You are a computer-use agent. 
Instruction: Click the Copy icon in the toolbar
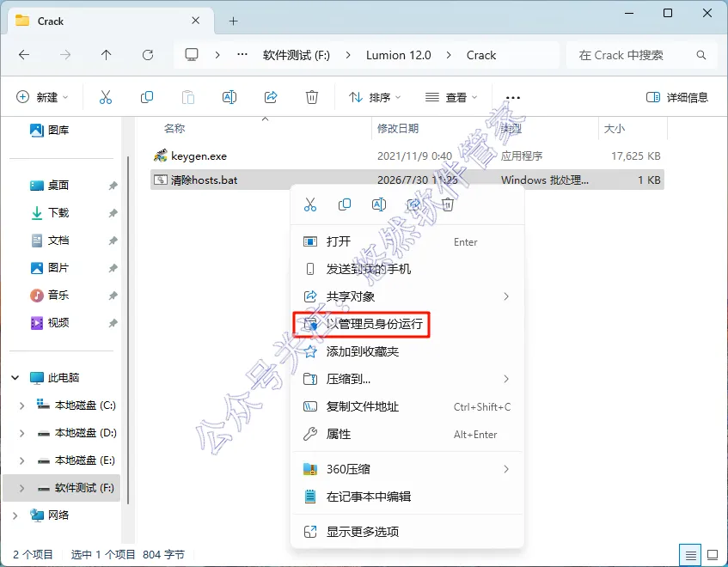pyautogui.click(x=147, y=97)
